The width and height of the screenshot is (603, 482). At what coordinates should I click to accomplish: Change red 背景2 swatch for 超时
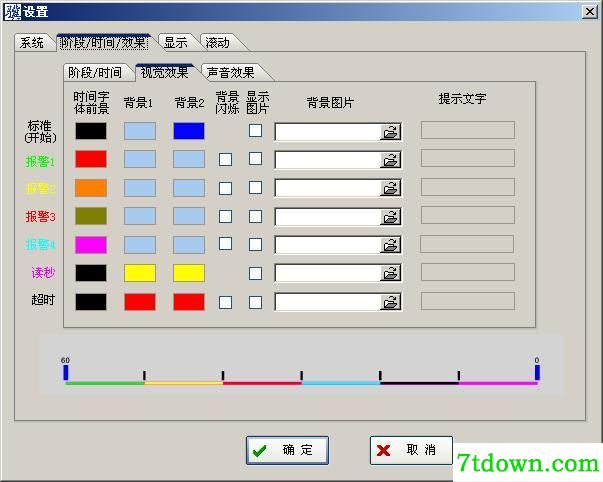point(189,302)
